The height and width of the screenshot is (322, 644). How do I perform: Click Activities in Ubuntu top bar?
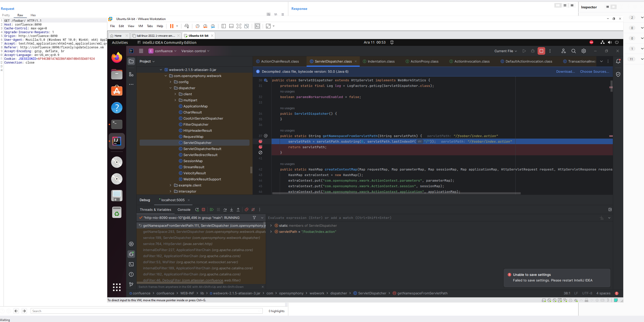[120, 43]
